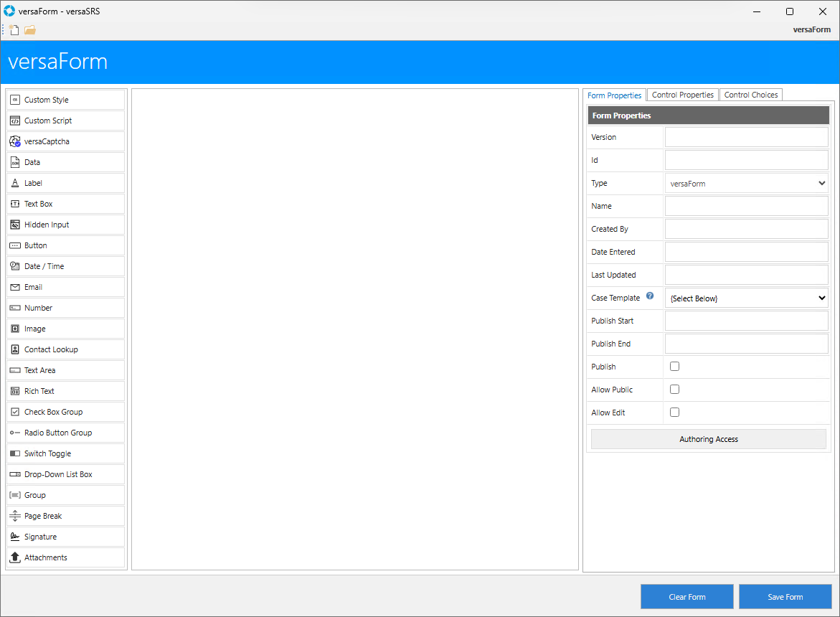The width and height of the screenshot is (840, 617).
Task: Pick the Signature control icon
Action: point(15,537)
